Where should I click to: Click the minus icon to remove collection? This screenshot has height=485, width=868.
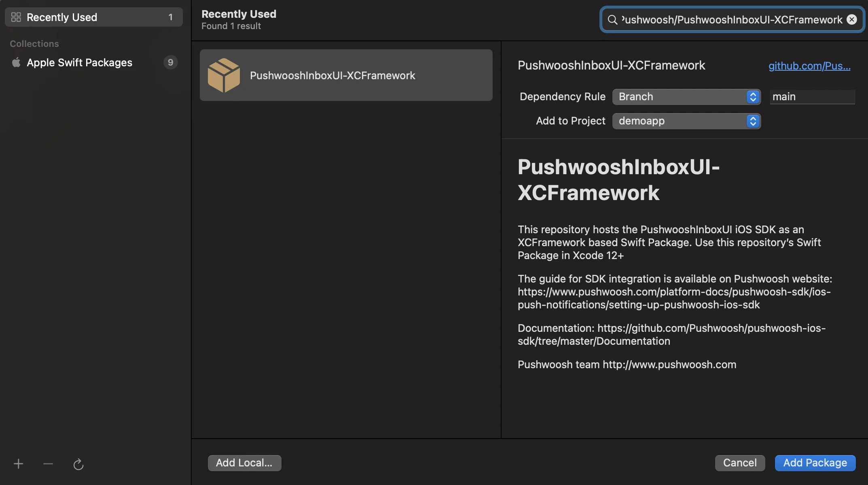48,464
